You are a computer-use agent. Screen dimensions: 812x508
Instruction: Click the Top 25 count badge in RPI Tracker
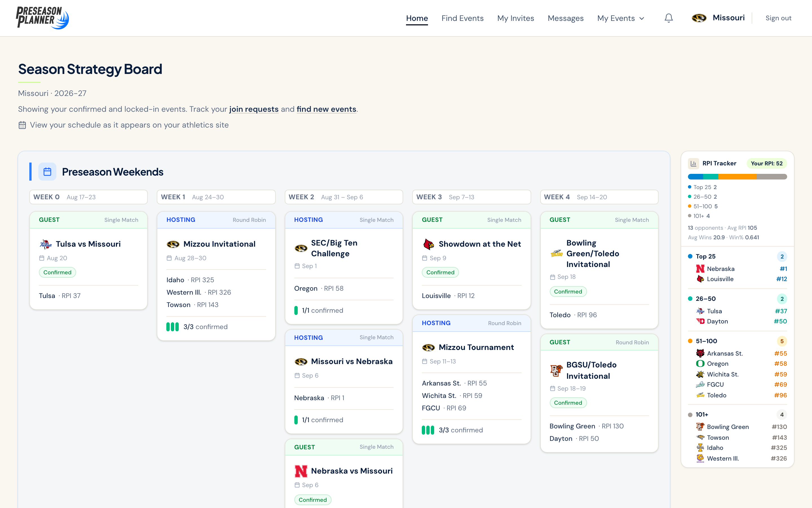click(x=782, y=257)
